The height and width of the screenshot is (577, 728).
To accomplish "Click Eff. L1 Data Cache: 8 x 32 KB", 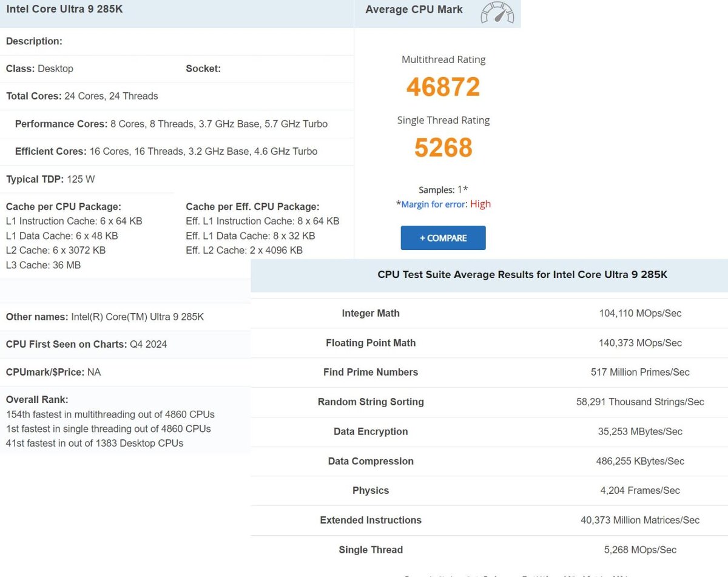I will pos(251,235).
